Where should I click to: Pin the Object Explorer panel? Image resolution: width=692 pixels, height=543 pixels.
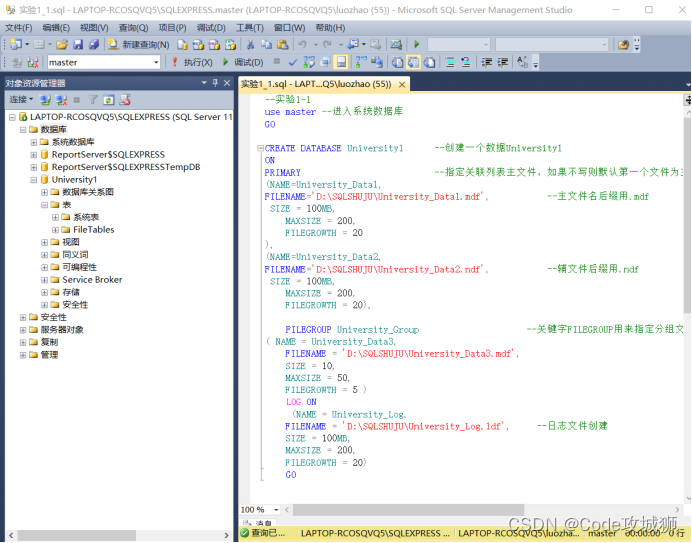pyautogui.click(x=215, y=83)
